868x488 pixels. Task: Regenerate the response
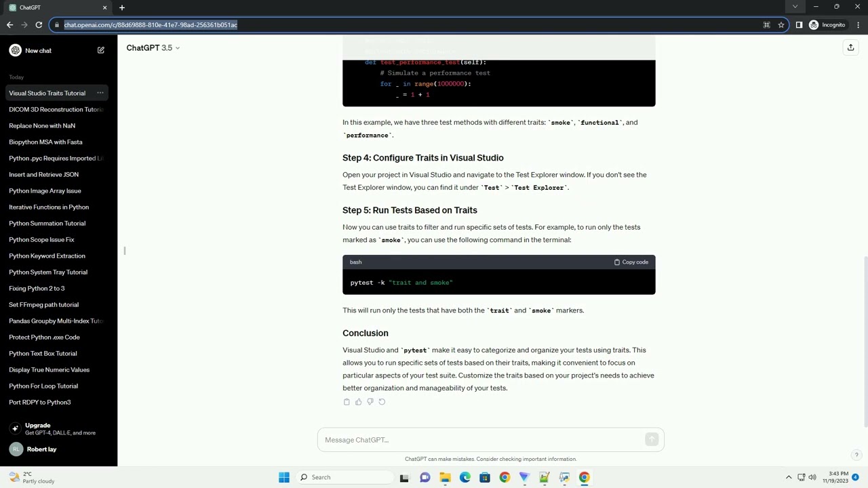[x=382, y=402]
